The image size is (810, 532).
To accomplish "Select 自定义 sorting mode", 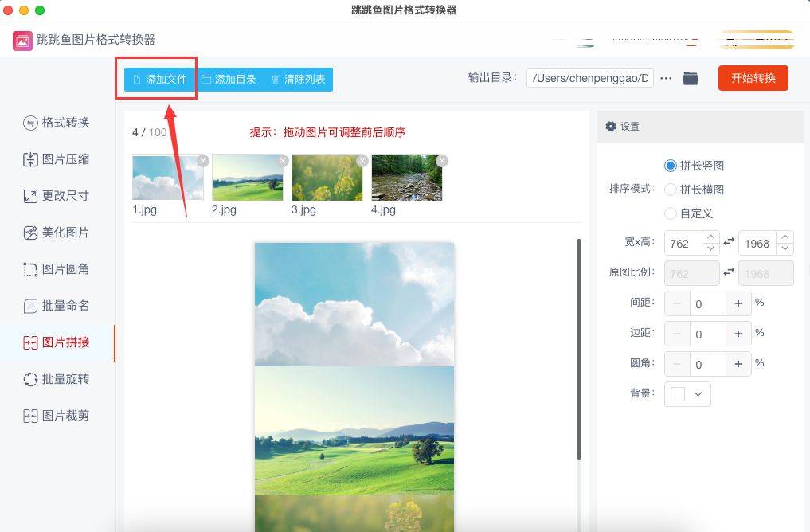I will (x=671, y=213).
